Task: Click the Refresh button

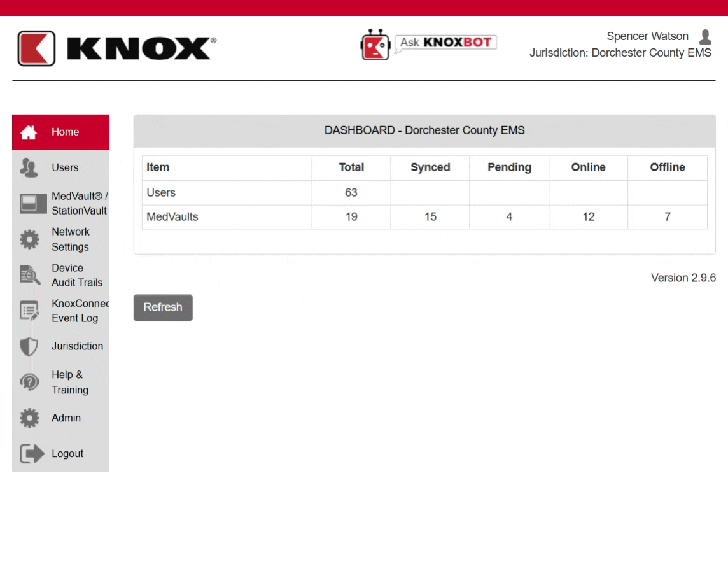Action: click(163, 307)
